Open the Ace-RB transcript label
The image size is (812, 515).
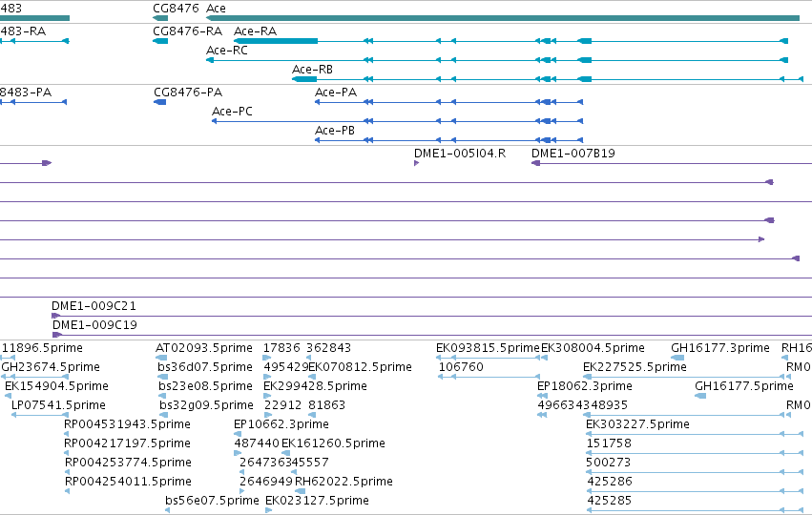tap(312, 70)
